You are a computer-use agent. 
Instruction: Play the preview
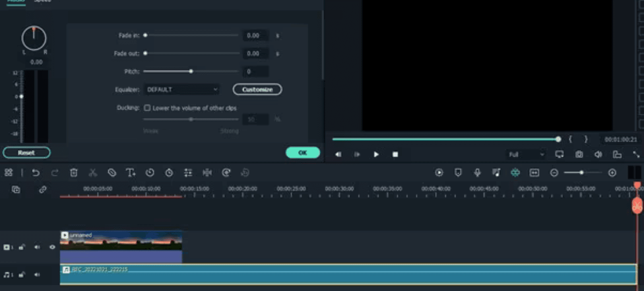(376, 154)
